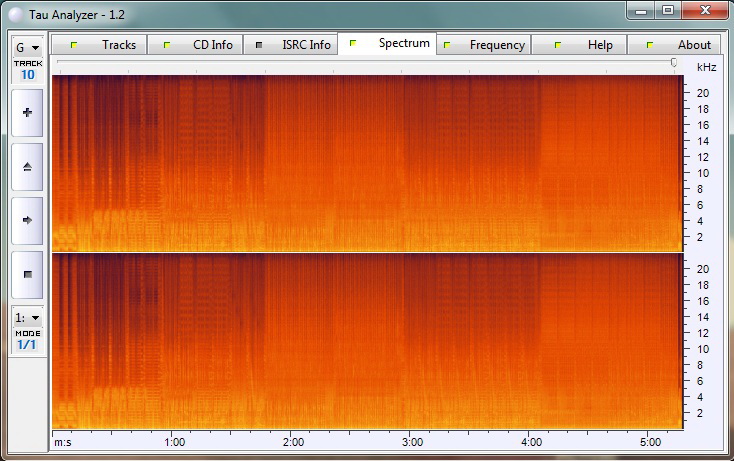Click the TRACK 10 indicator
Image resolution: width=734 pixels, height=461 pixels.
27,70
